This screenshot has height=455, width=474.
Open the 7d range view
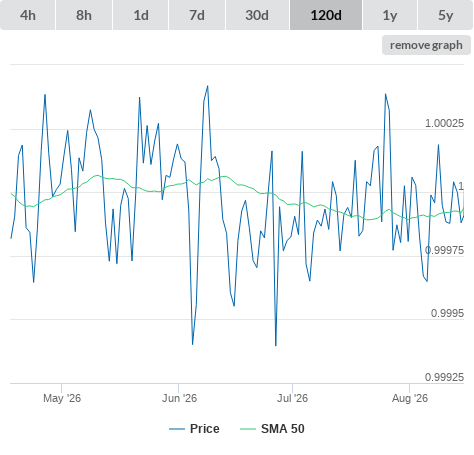[x=197, y=15]
